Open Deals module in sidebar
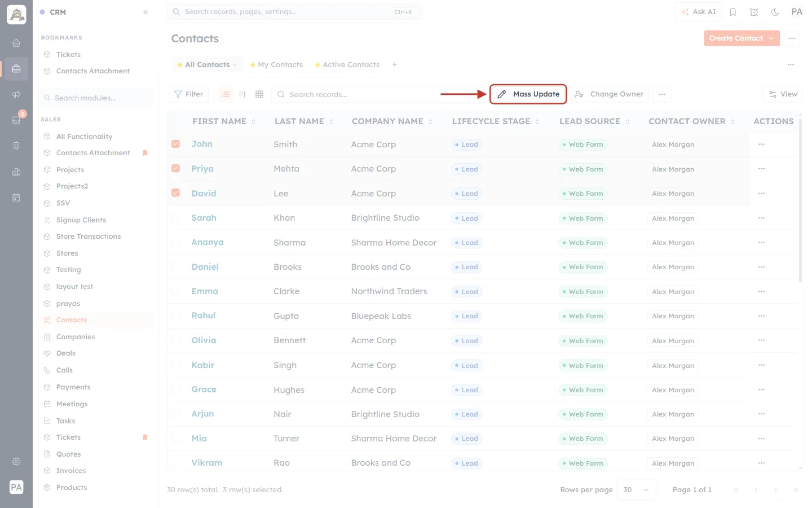 pos(66,353)
